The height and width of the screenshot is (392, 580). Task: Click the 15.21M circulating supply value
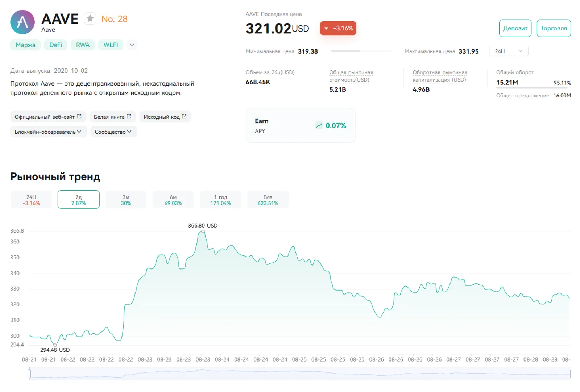(x=507, y=83)
